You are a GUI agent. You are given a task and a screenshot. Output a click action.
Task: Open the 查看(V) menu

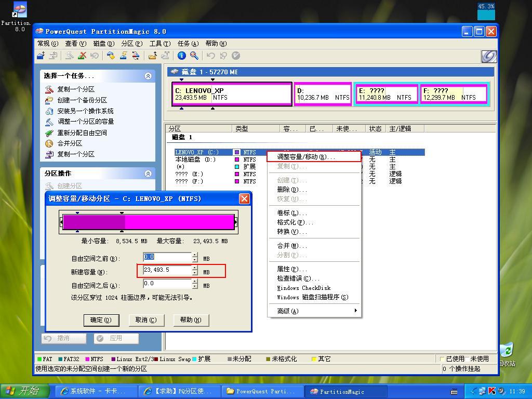(x=76, y=44)
